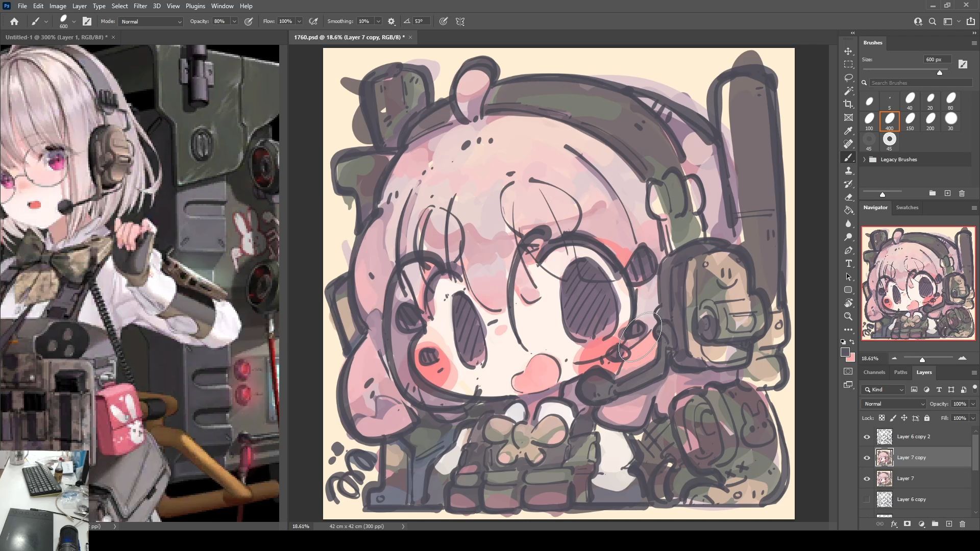This screenshot has width=980, height=551.
Task: Open the Brush Preset picker arrow
Action: (74, 21)
